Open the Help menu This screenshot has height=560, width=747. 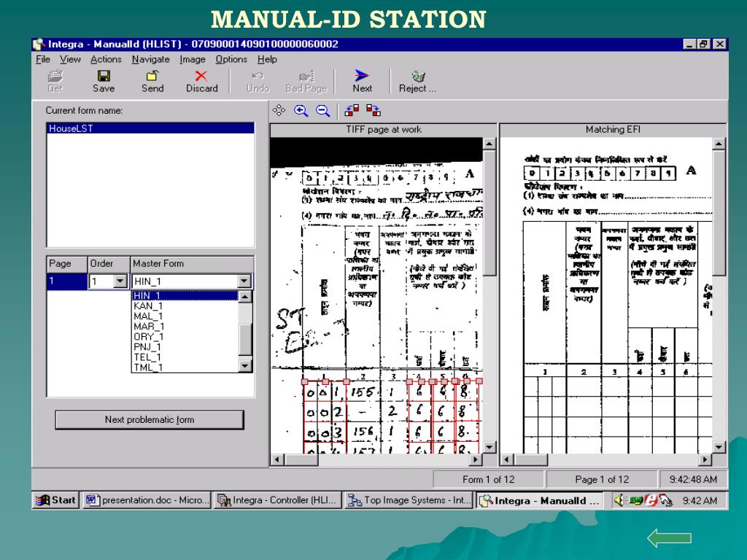[267, 59]
